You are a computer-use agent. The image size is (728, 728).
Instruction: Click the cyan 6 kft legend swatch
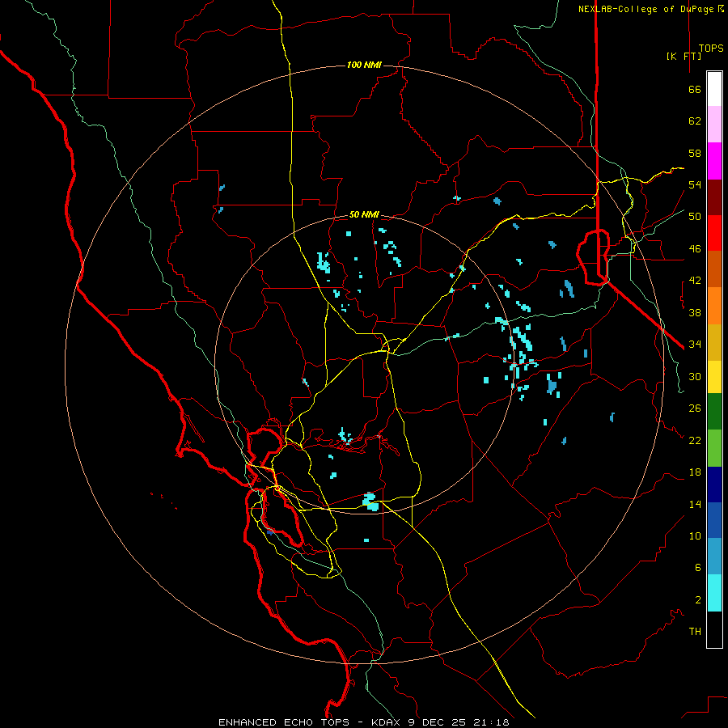(x=714, y=593)
